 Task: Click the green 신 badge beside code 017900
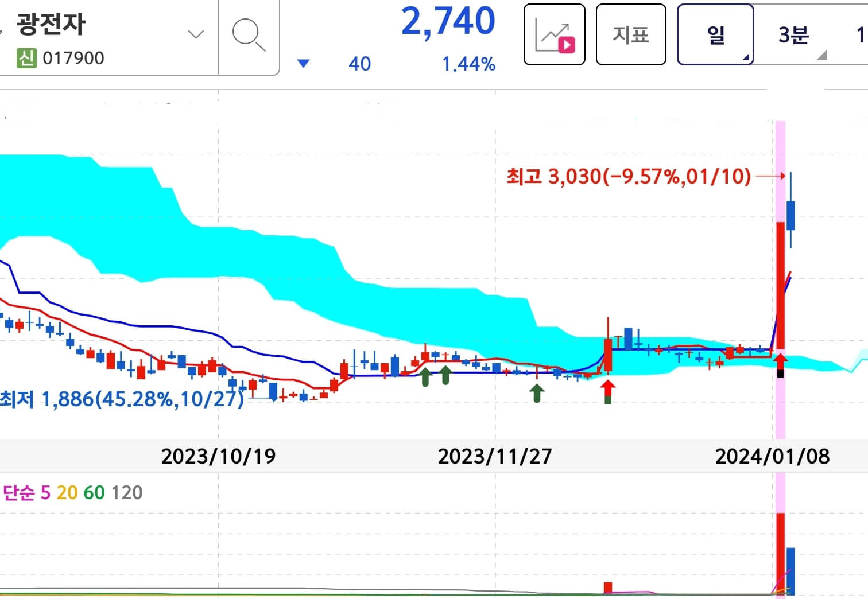pos(26,58)
